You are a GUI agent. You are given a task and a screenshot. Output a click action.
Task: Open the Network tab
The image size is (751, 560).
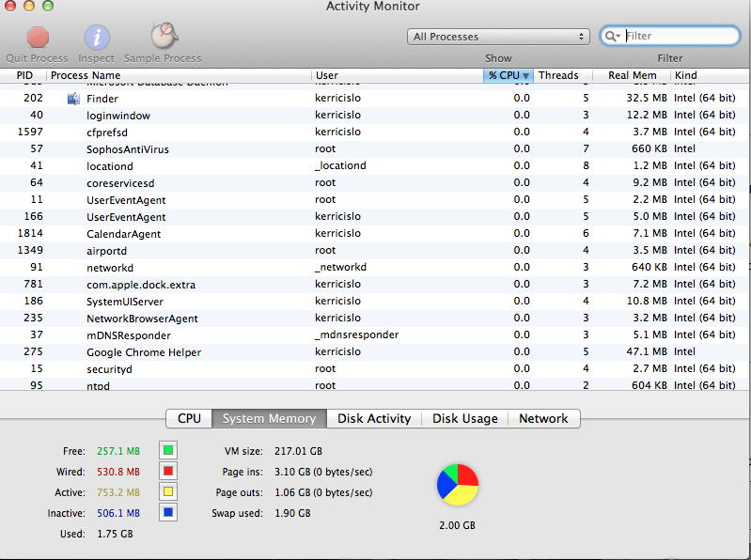point(543,418)
